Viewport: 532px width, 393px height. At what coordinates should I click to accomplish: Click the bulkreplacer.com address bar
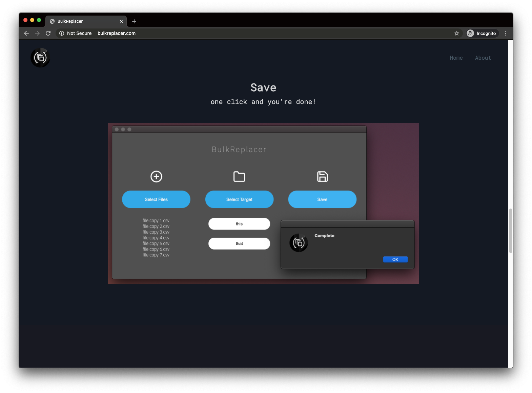117,33
